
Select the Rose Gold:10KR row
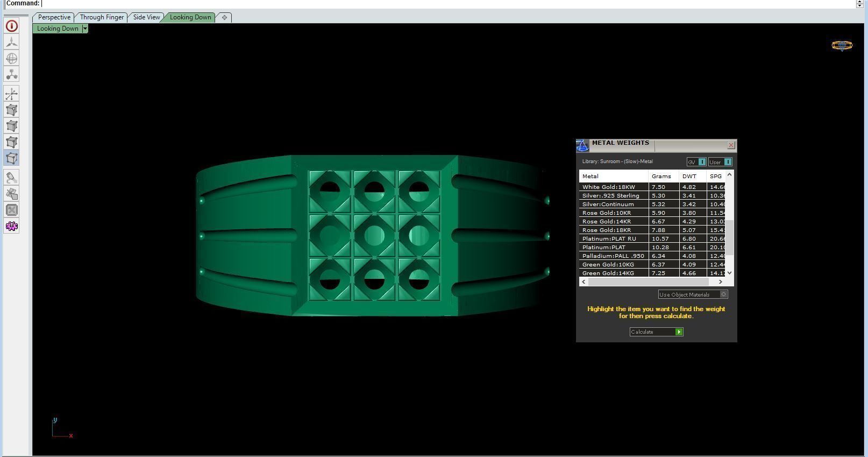652,213
